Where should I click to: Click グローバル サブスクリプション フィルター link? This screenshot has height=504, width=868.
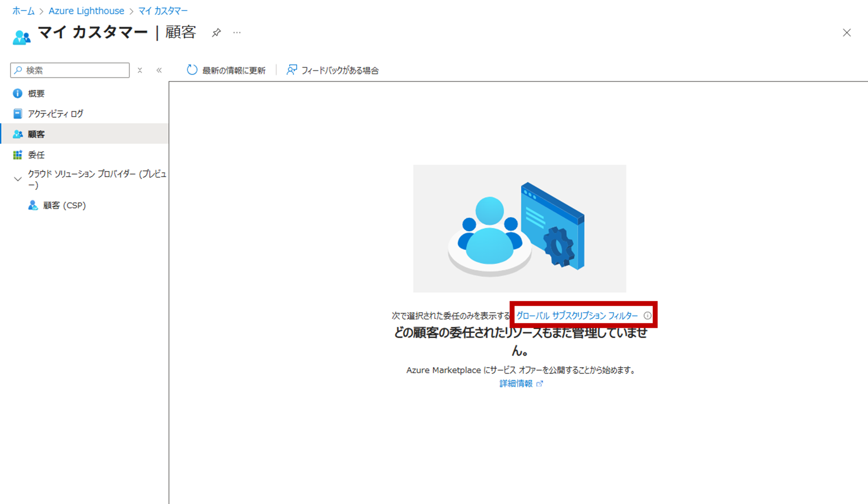point(577,316)
